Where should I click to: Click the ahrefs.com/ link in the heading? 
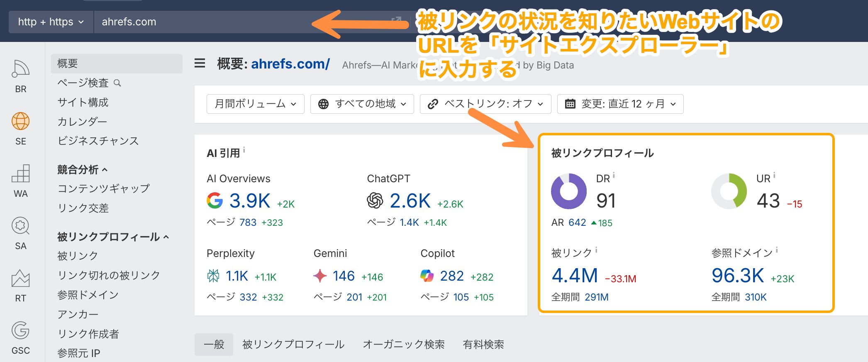[290, 64]
